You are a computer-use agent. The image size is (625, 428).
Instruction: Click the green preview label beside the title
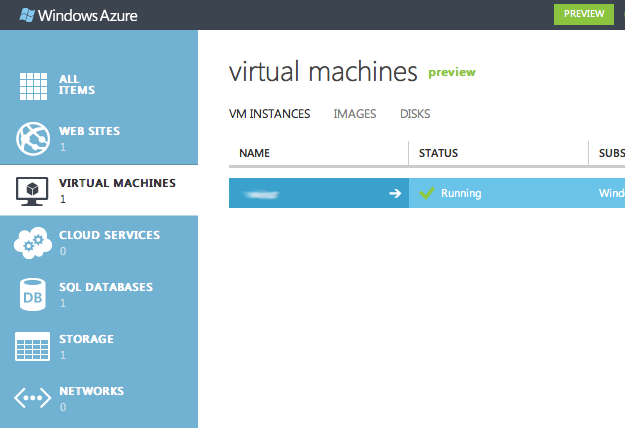point(452,73)
